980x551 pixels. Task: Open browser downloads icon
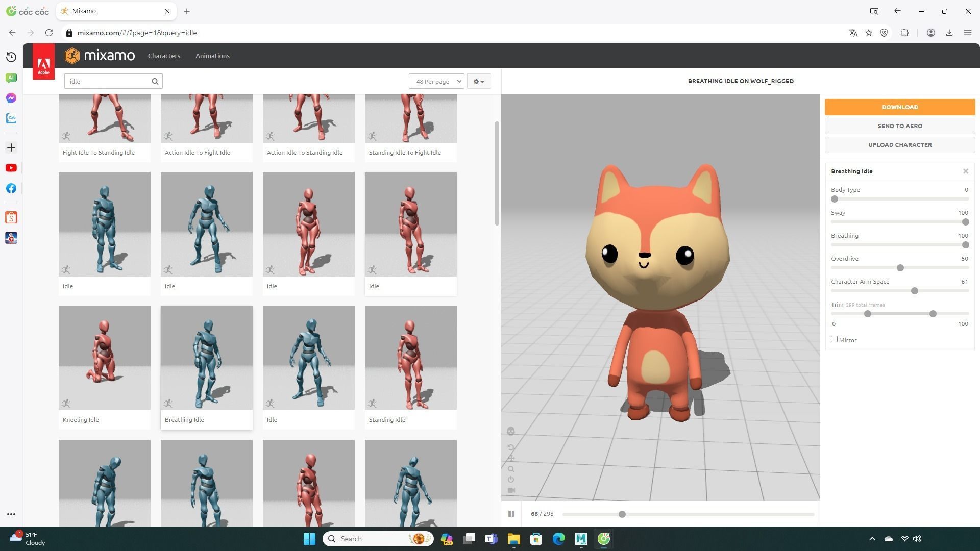click(x=949, y=33)
